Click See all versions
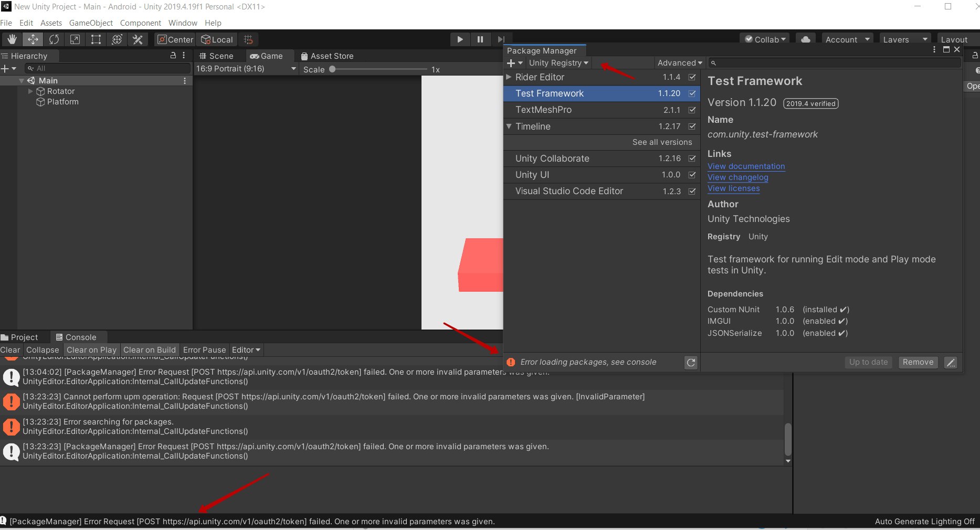Viewport: 980px width, 530px height. 662,142
